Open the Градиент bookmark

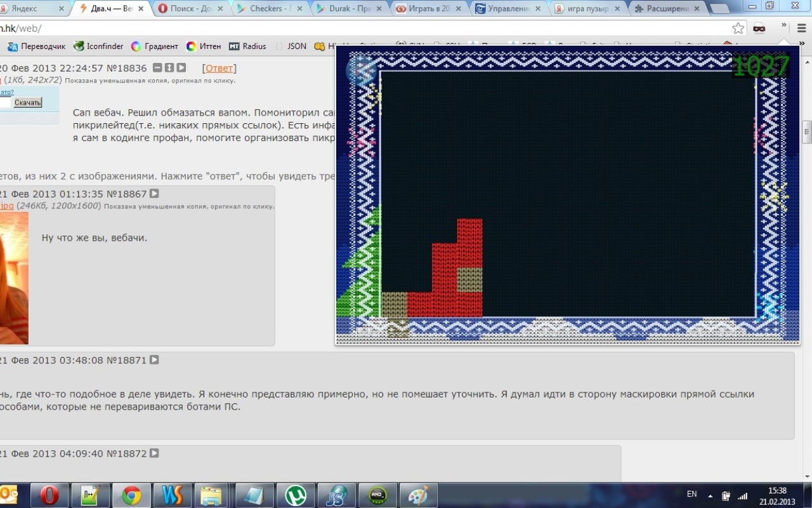coord(155,46)
